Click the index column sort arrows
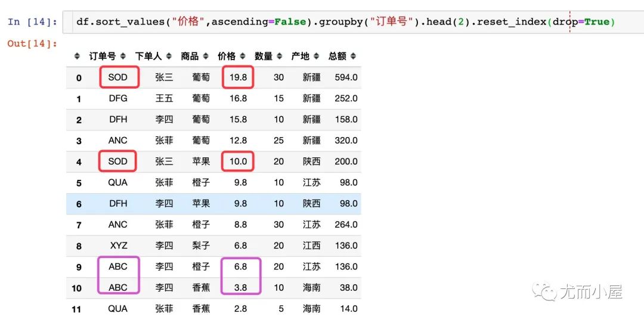 point(77,57)
